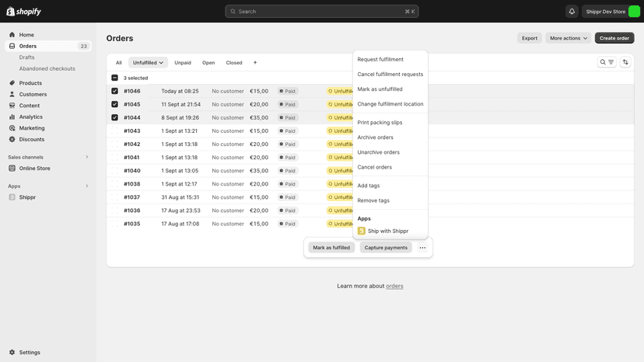The image size is (644, 362).
Task: Expand the Sales channels section
Action: [x=86, y=157]
